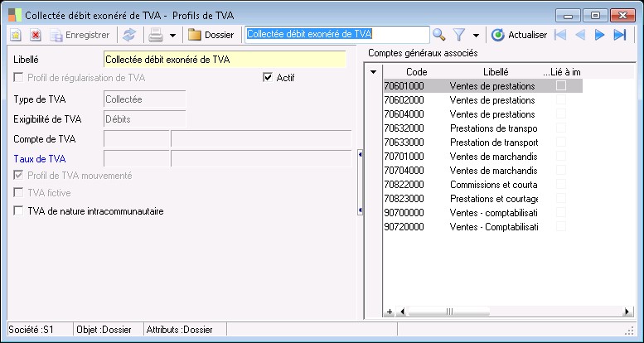Click the Enregistrer save button
644x343 pixels.
pyautogui.click(x=80, y=36)
